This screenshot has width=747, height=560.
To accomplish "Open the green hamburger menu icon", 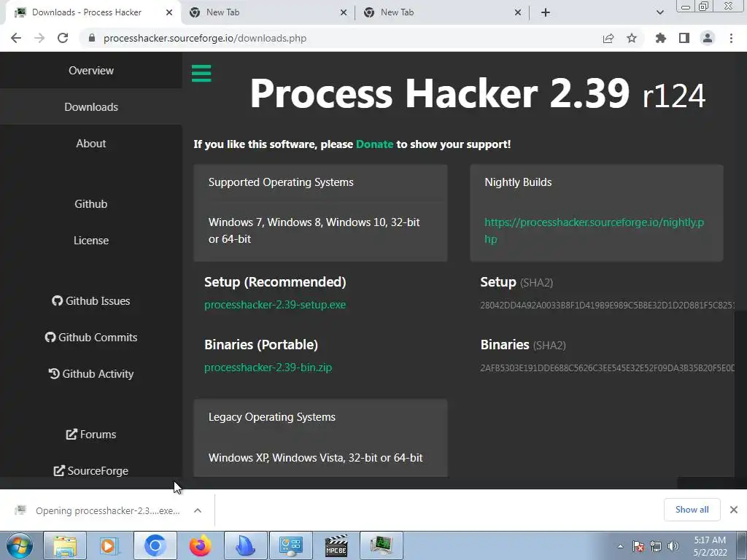I will tap(201, 74).
